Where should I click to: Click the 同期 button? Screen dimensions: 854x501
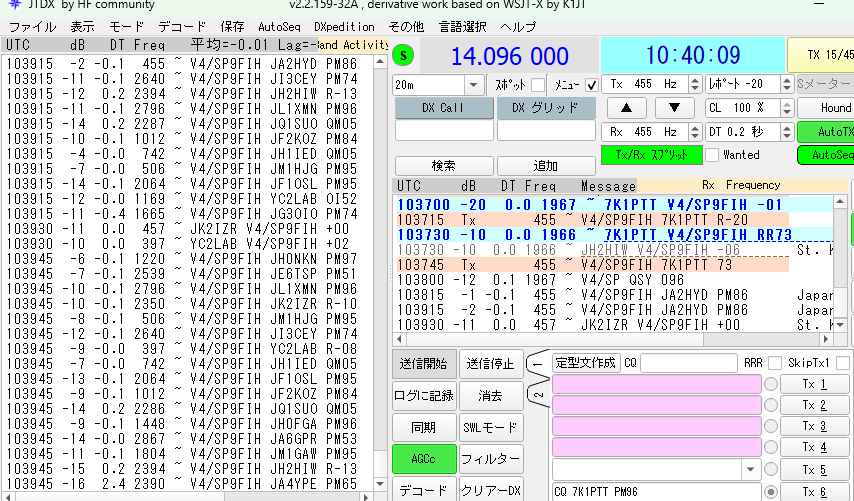tap(424, 427)
